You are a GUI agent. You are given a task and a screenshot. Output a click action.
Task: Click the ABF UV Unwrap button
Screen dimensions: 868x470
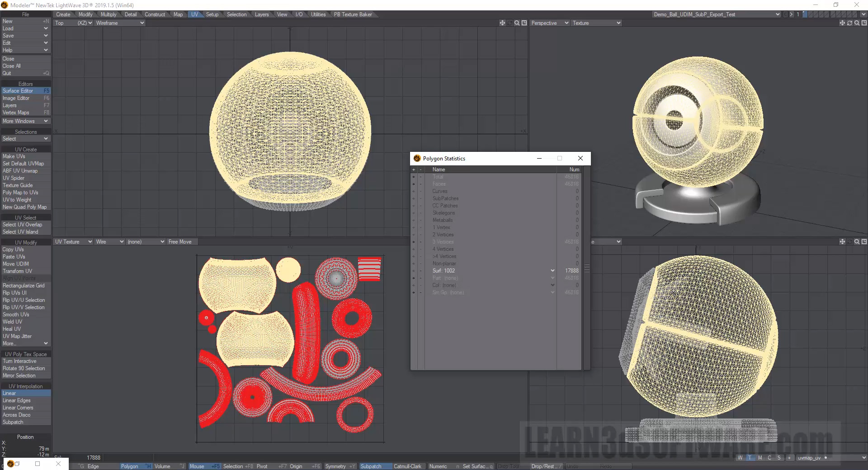(20, 171)
